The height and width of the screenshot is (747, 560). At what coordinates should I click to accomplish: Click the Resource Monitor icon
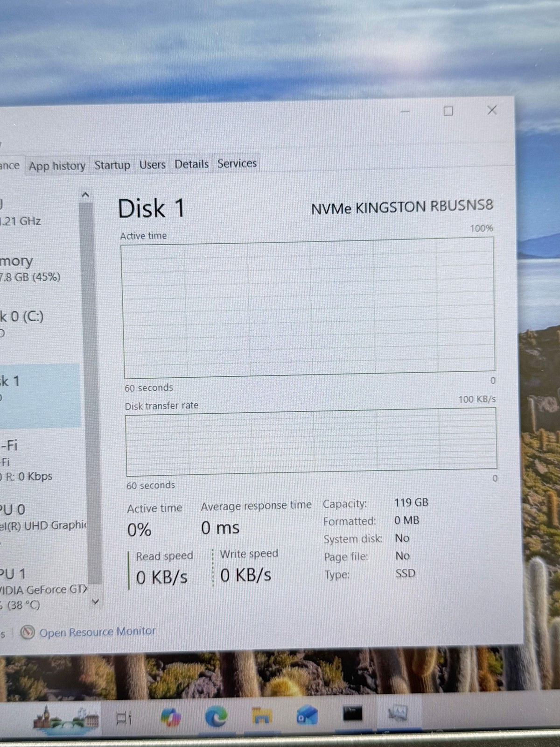(28, 633)
